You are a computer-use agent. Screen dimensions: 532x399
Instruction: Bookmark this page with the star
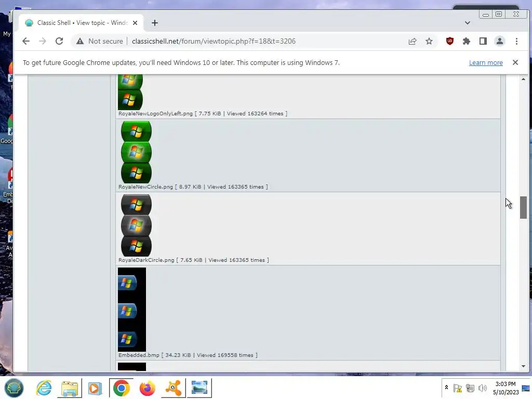coord(429,42)
